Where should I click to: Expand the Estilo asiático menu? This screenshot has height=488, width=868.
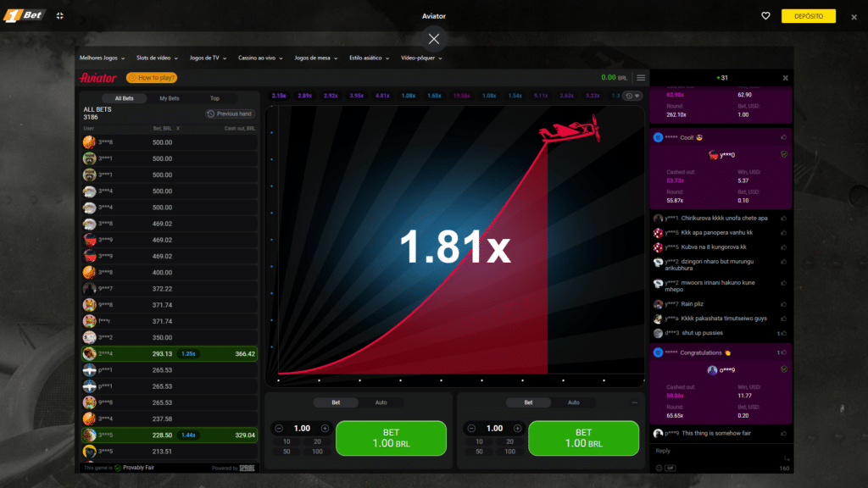(x=370, y=58)
